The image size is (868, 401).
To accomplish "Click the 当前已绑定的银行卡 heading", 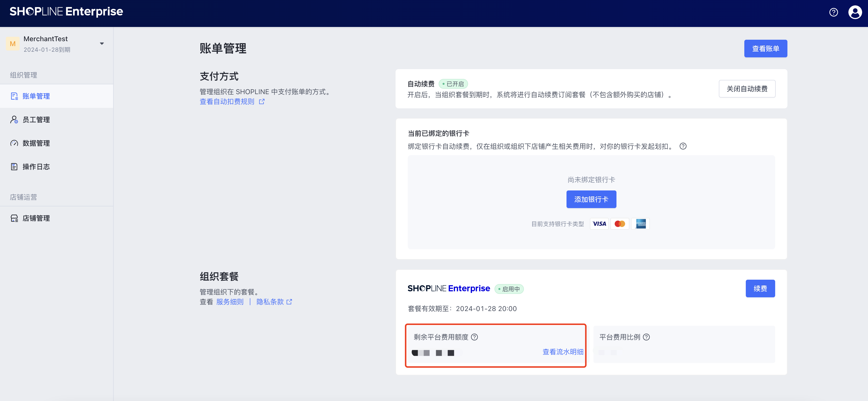I will (x=438, y=134).
